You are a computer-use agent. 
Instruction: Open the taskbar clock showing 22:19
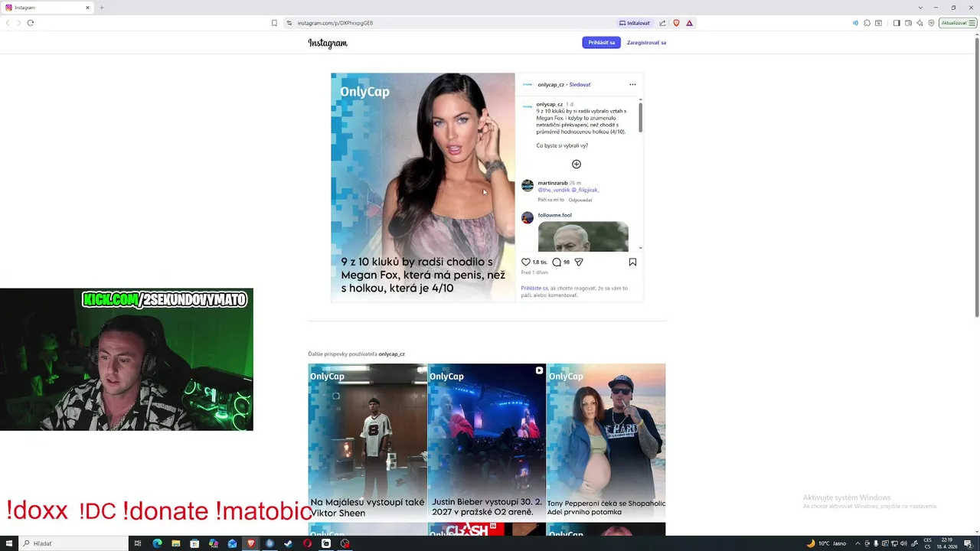(947, 543)
